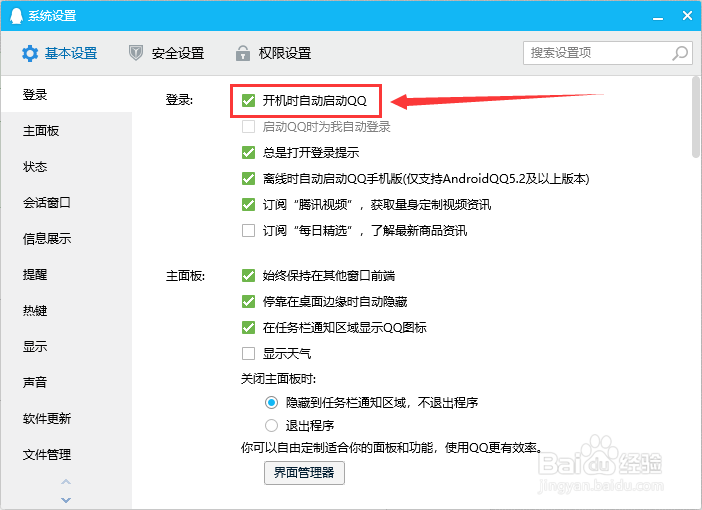Click the settings vertical scrollbar thumb

click(x=695, y=117)
